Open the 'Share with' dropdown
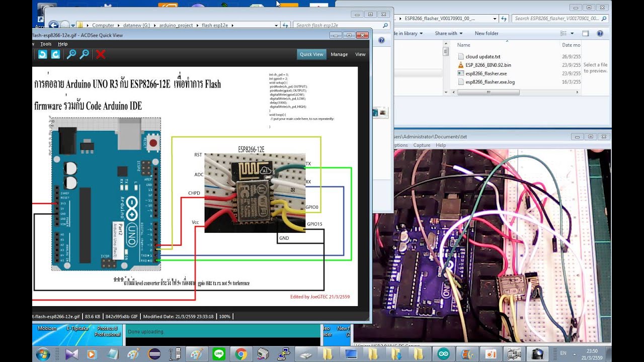Viewport: 644px width, 362px height. coord(449,33)
